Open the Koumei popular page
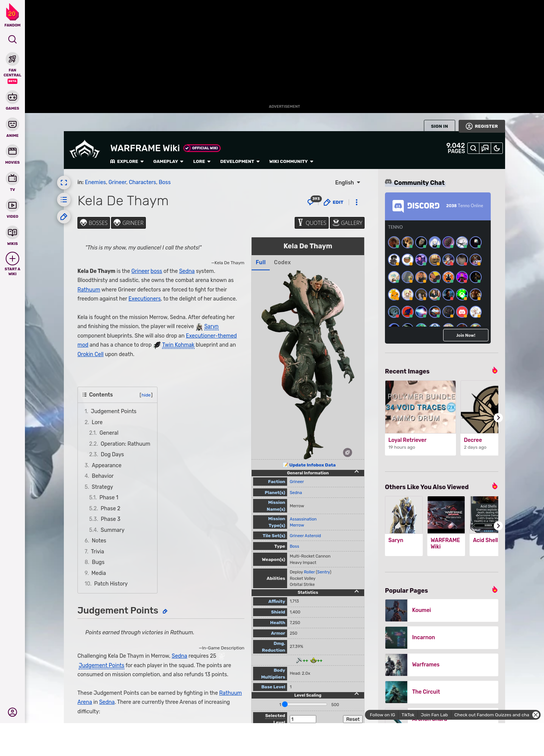Screen dimensions: 544x756 coord(442,610)
